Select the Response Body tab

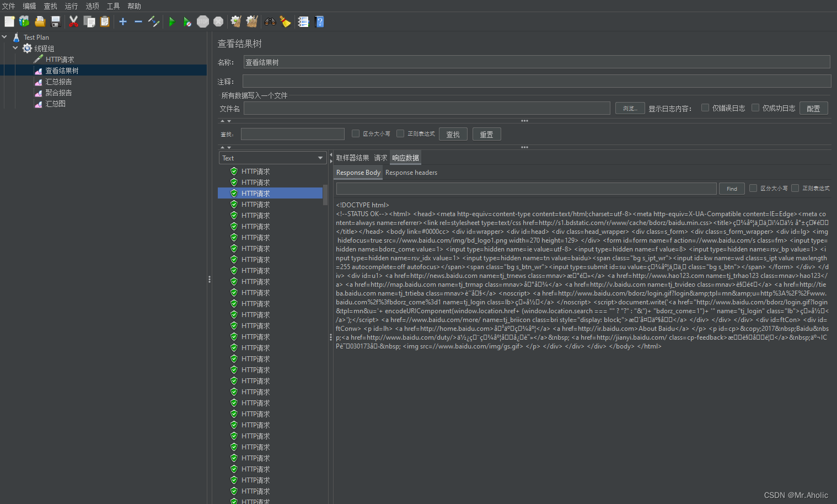(358, 173)
